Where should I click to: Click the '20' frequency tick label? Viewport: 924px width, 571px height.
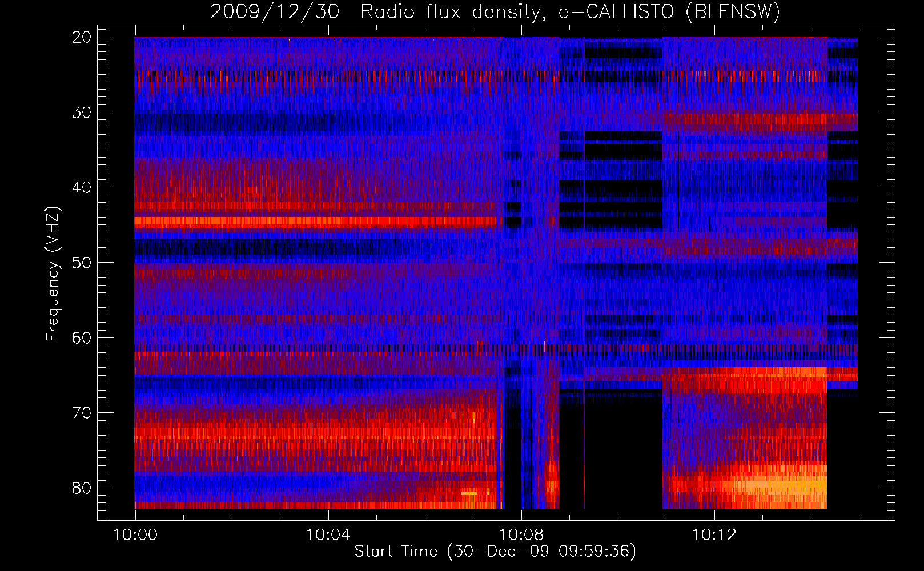click(82, 37)
